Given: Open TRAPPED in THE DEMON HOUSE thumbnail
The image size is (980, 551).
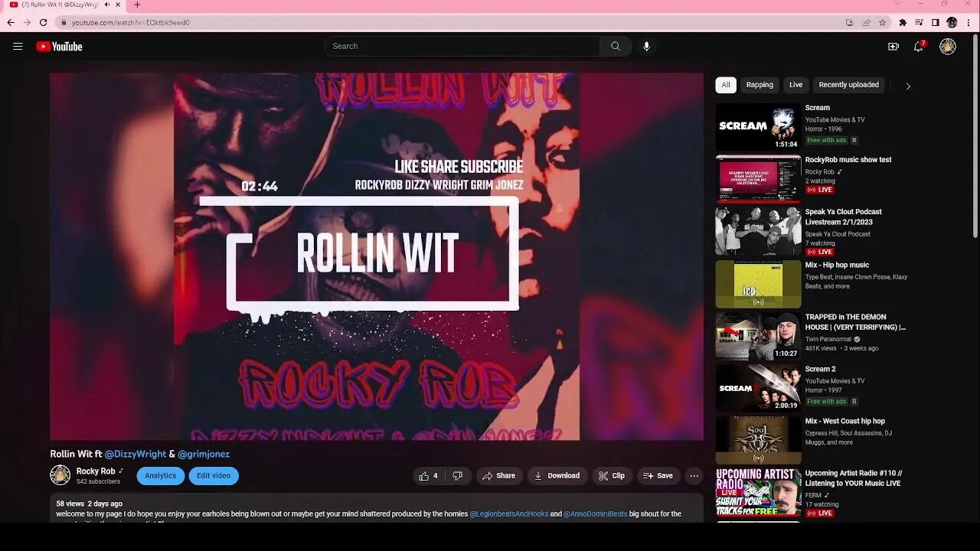Looking at the screenshot, I should pyautogui.click(x=758, y=336).
